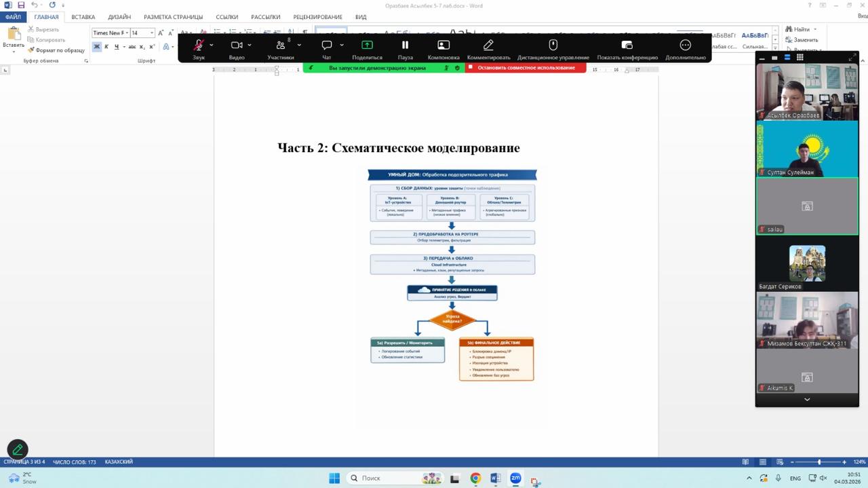Open the РЕЦЕНЗИРОВАНИЕ ribbon tab
Screen dimensions: 868x488
click(317, 17)
